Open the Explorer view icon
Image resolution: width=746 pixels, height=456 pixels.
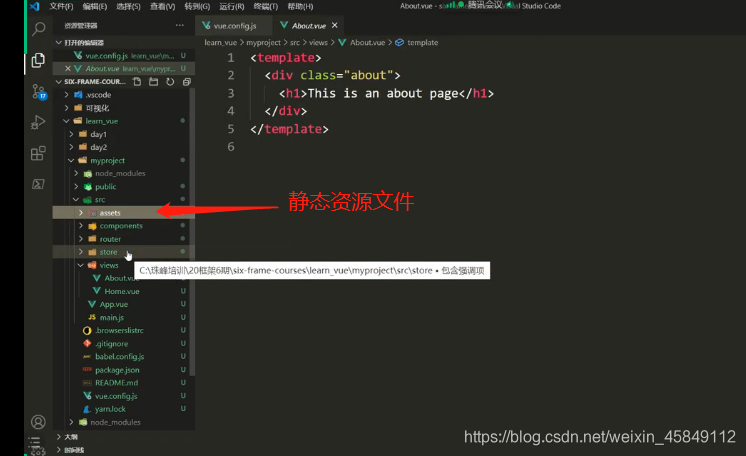coord(38,60)
